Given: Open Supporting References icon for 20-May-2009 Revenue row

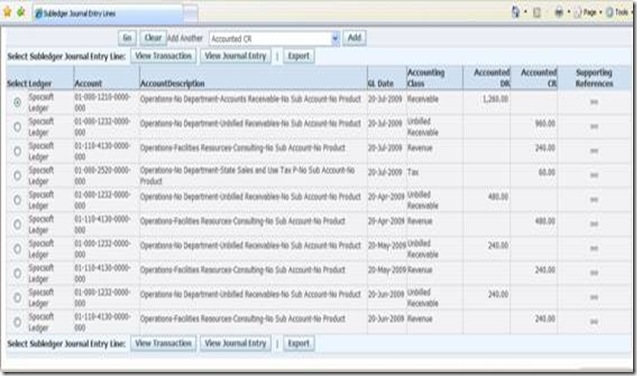Looking at the screenshot, I should coord(594,273).
